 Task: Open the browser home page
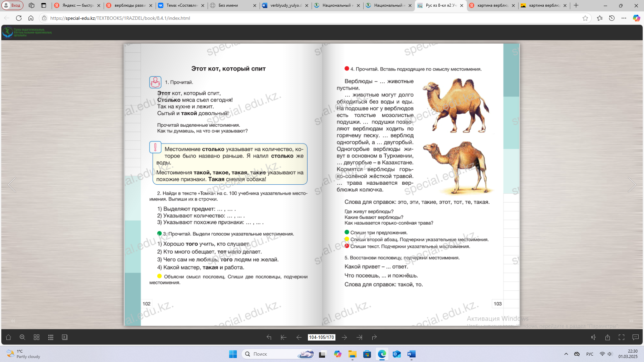pos(31,18)
